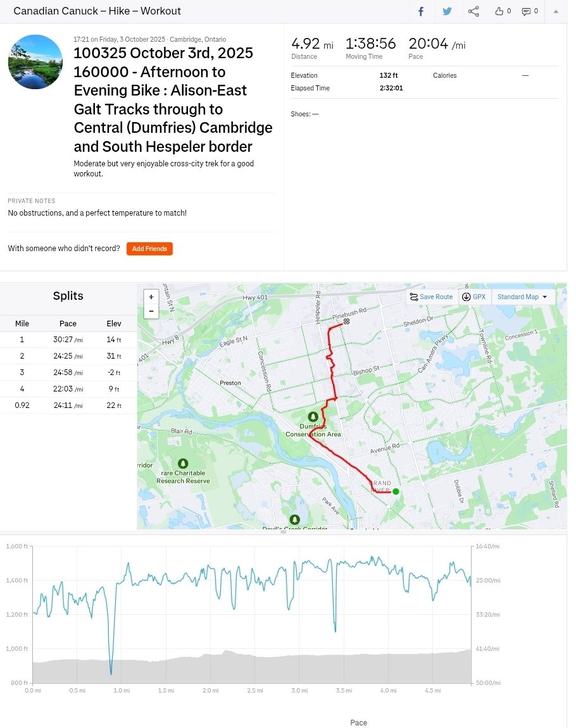Open the share options icon

473,11
